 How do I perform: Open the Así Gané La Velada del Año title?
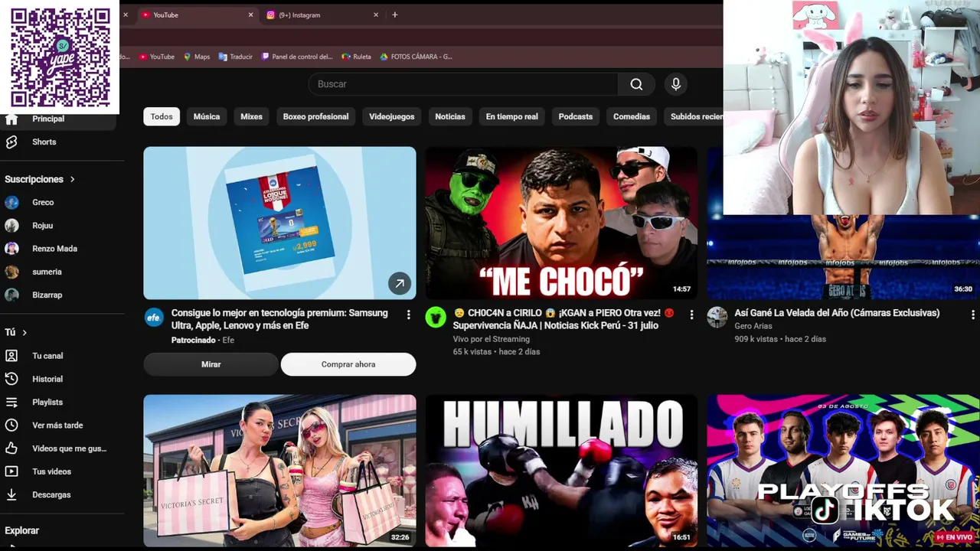point(837,313)
